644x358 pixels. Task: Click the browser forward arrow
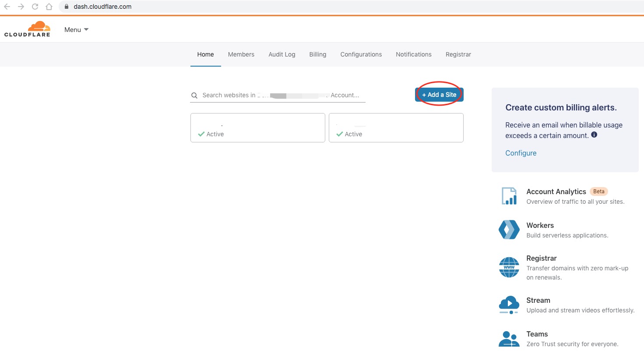coord(21,7)
